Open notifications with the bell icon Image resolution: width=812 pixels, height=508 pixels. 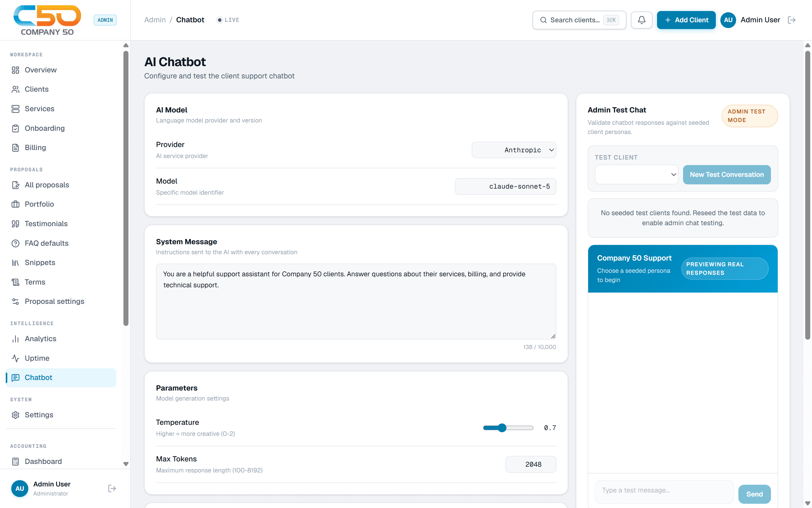[x=641, y=20]
